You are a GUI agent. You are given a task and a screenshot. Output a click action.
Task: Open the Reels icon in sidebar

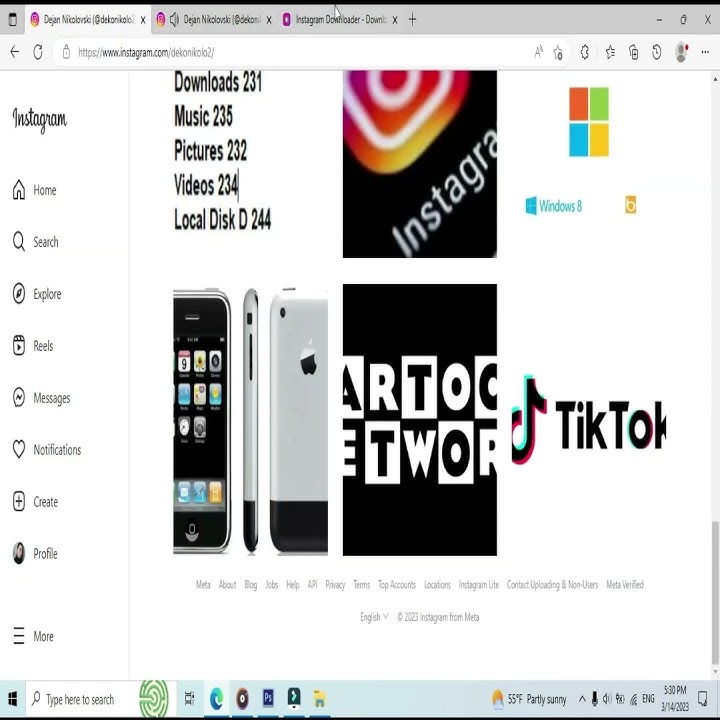pyautogui.click(x=19, y=345)
